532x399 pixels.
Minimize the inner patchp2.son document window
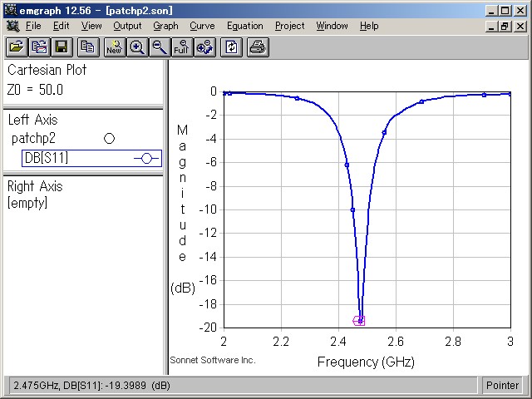[491, 26]
